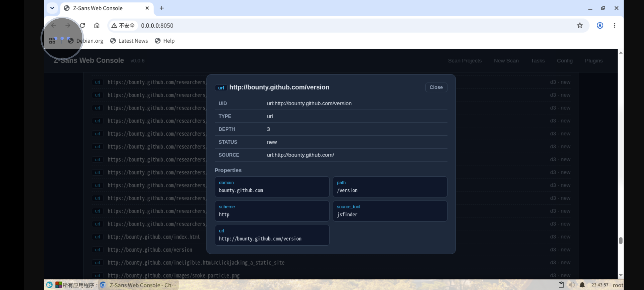Open the clipboard tray icon
Image resolution: width=644 pixels, height=290 pixels.
click(561, 285)
